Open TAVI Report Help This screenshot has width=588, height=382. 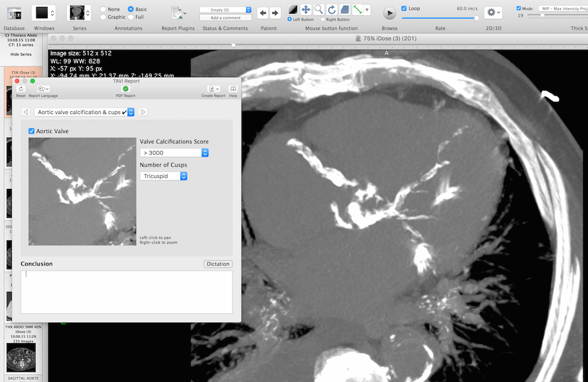coord(233,89)
